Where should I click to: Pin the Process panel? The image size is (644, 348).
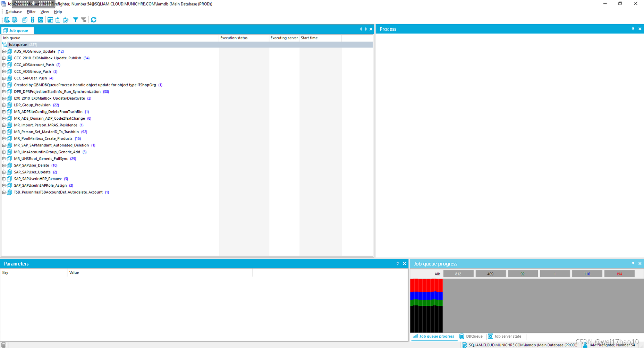[633, 29]
